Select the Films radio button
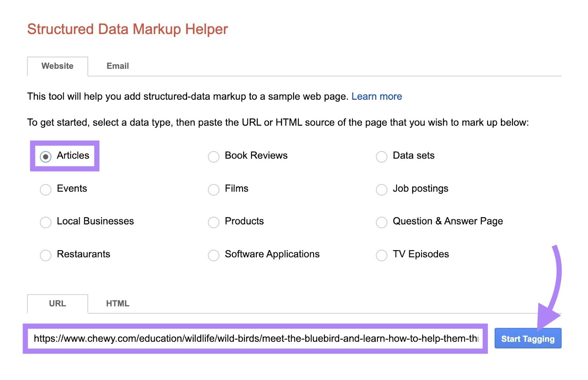 (x=214, y=189)
